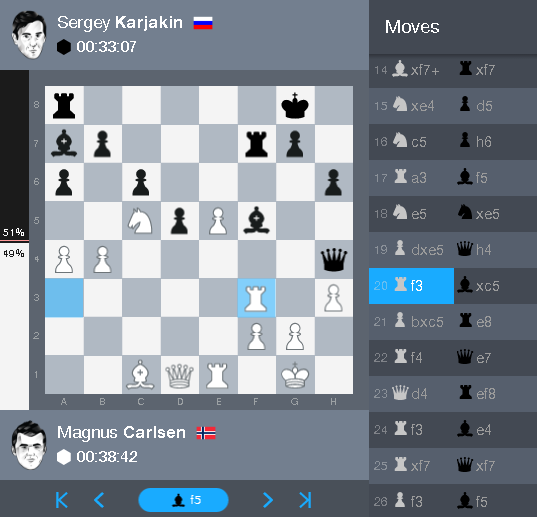Step back one move

(x=99, y=500)
